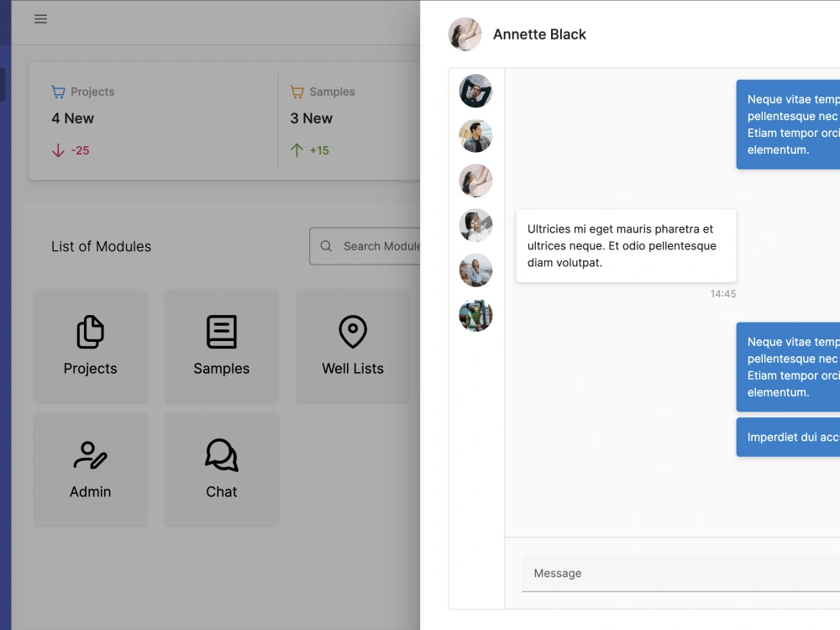Image resolution: width=840 pixels, height=630 pixels.
Task: Open the Well Lists module tile
Action: (x=353, y=346)
